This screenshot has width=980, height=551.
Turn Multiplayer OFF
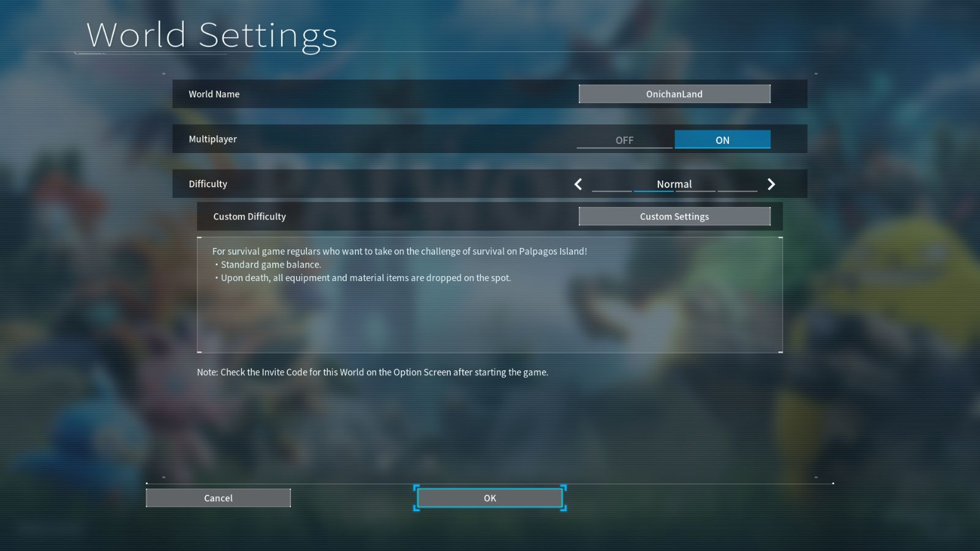coord(624,140)
